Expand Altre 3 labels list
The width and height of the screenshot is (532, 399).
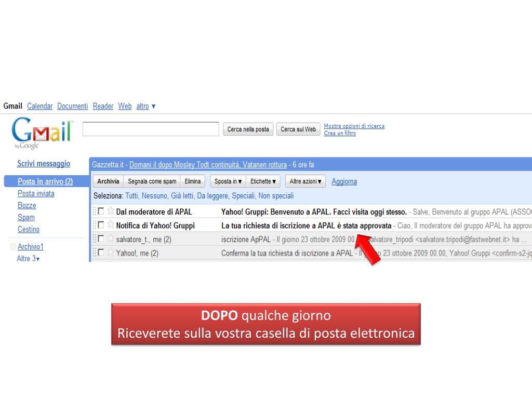[x=28, y=259]
